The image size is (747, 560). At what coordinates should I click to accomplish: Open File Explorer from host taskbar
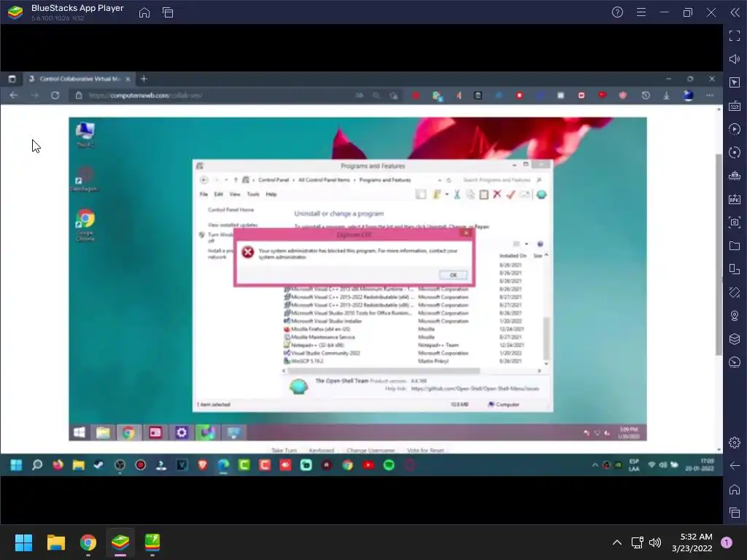(55, 542)
